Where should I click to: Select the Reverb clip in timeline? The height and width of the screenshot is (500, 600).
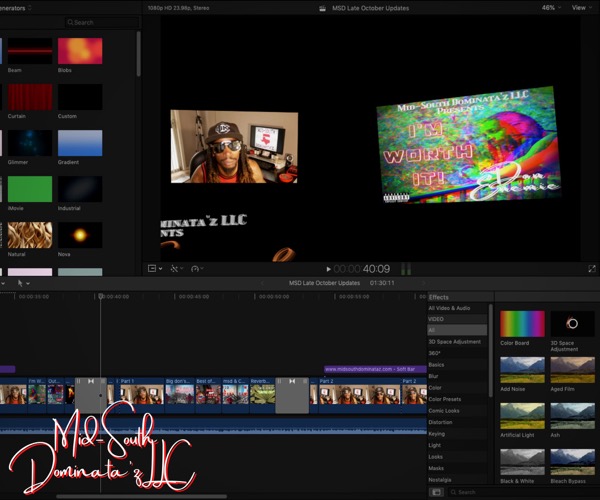coord(262,395)
